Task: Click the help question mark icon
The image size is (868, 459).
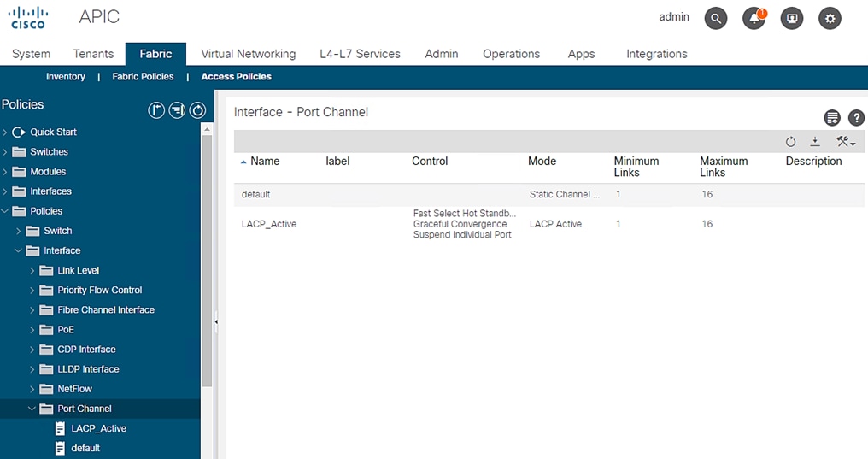Action: pos(856,118)
